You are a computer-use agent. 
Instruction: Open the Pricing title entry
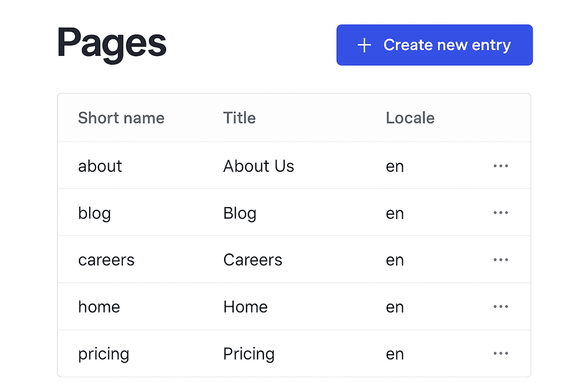pyautogui.click(x=249, y=354)
